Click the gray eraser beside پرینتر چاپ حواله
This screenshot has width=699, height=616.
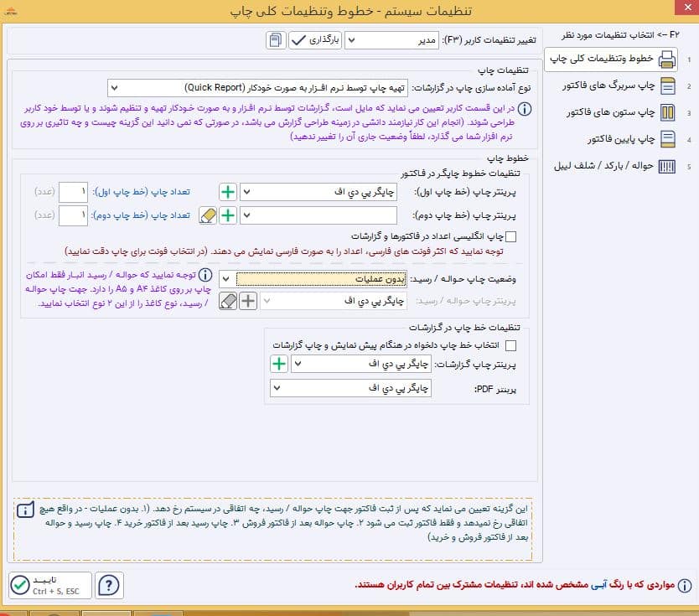228,301
